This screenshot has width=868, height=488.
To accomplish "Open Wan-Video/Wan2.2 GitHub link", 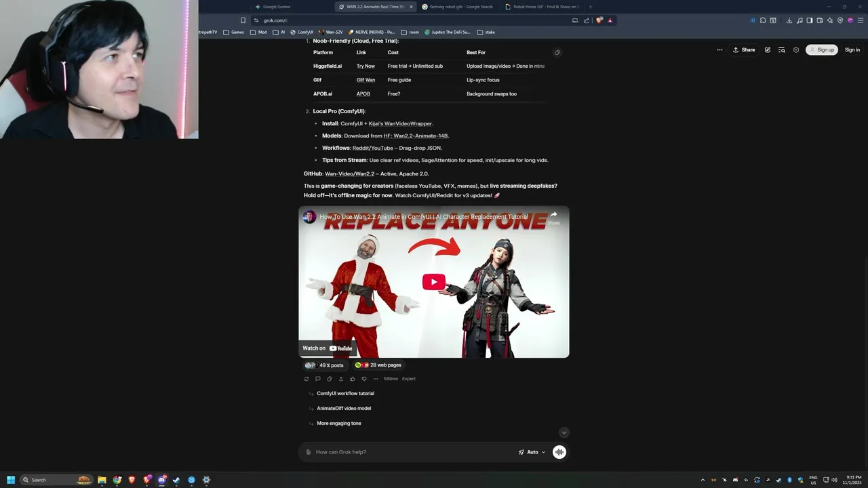I will pos(349,174).
